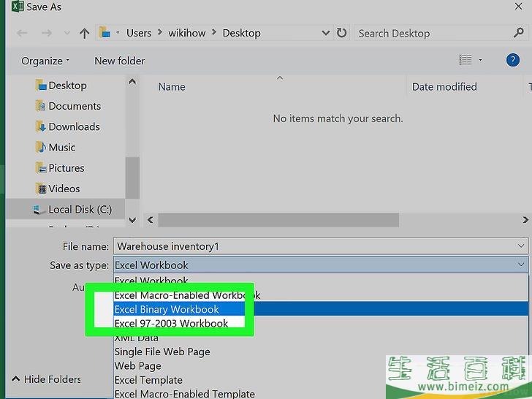The height and width of the screenshot is (399, 532).
Task: Click the File name input field
Action: (314, 246)
